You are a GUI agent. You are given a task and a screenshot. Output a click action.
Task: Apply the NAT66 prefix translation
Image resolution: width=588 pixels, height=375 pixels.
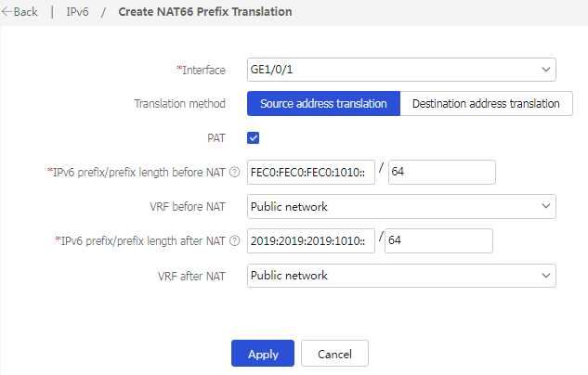[263, 354]
